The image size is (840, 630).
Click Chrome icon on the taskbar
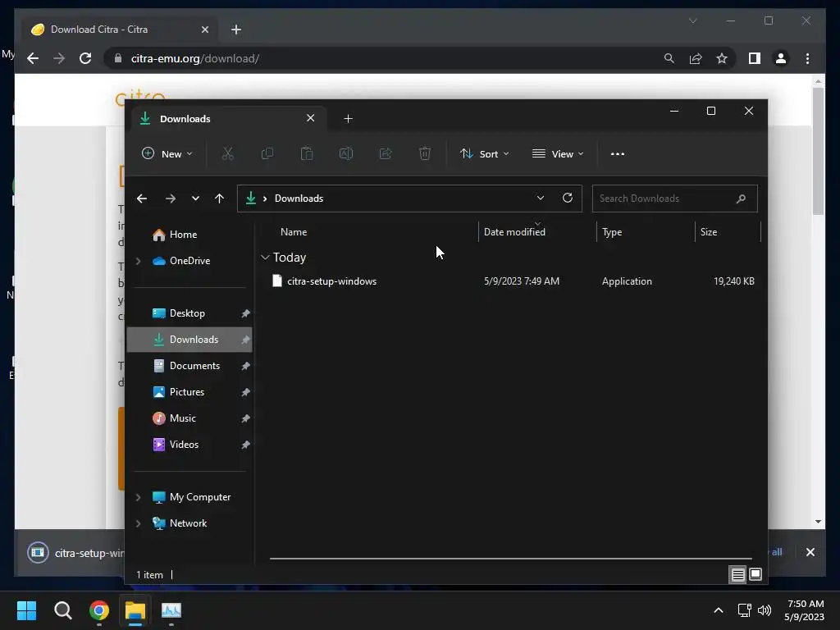pos(99,610)
